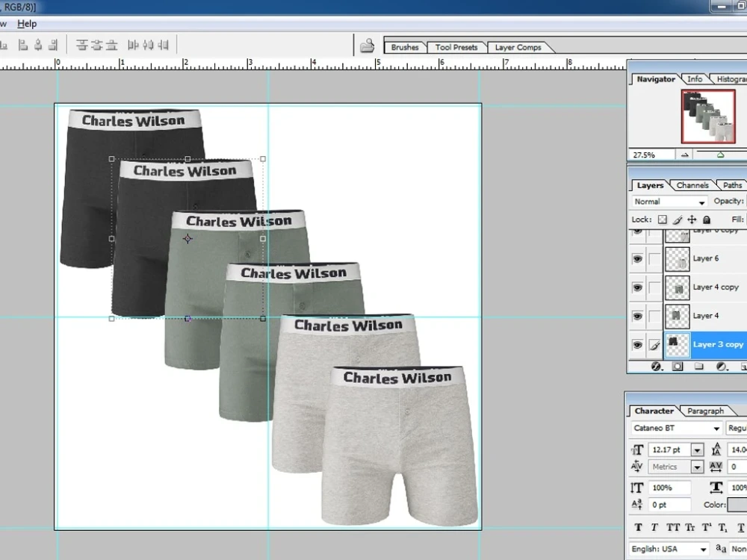
Task: Switch to the Paragraph tab
Action: [x=706, y=411]
